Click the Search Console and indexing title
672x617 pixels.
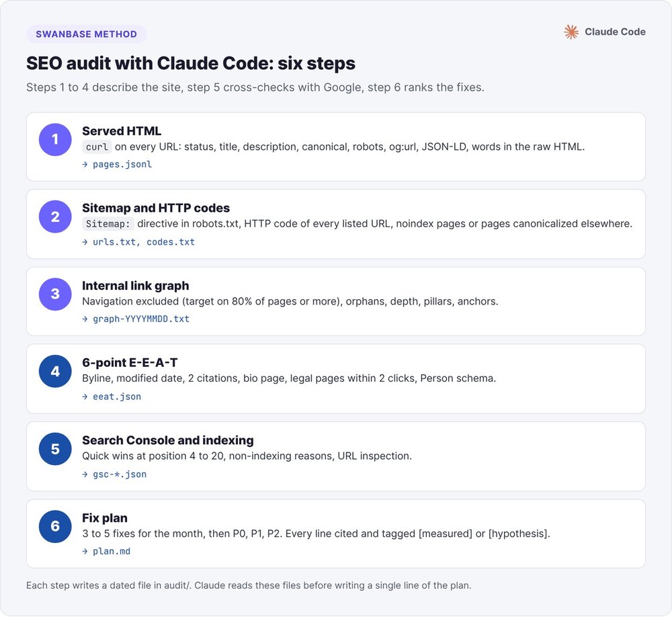(168, 441)
